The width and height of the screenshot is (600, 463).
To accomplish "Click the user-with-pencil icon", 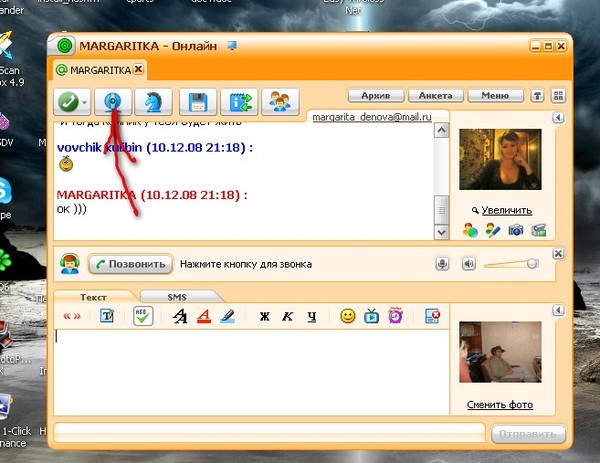I will point(492,230).
